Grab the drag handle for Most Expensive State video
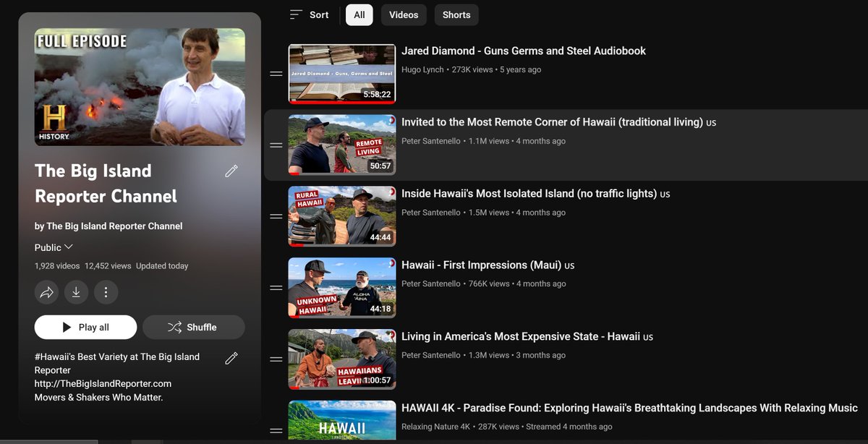Image resolution: width=868 pixels, height=444 pixels. (x=276, y=359)
